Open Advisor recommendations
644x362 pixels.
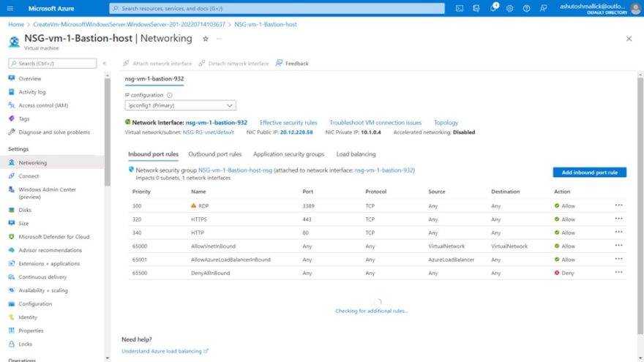(50, 250)
